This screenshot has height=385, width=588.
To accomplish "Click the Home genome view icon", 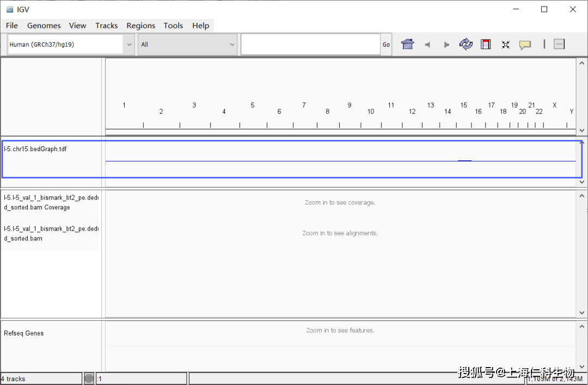I will [x=407, y=45].
